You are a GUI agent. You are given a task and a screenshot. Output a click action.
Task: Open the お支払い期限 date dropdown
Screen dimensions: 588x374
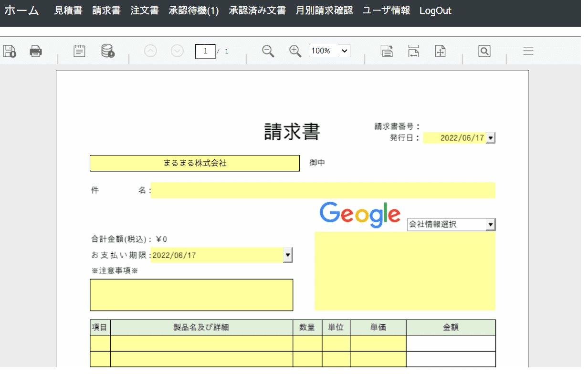click(x=287, y=255)
